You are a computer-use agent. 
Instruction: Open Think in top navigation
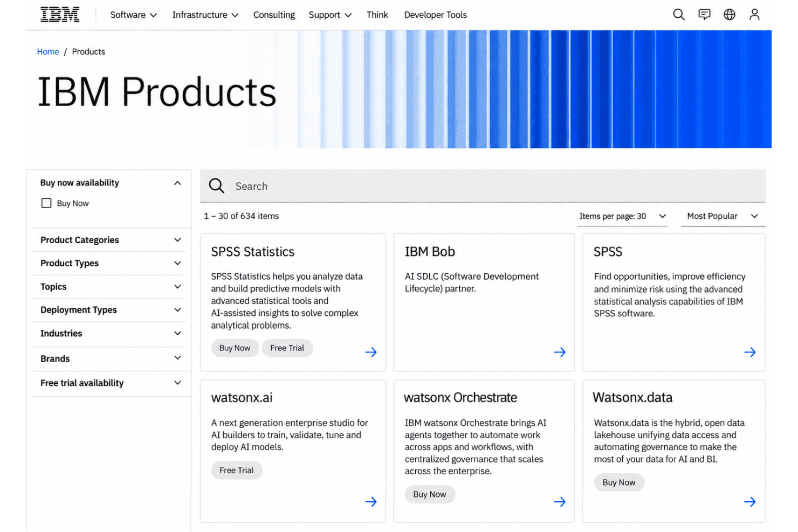377,15
